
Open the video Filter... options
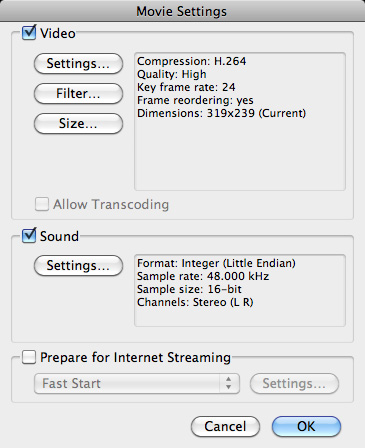coord(78,93)
